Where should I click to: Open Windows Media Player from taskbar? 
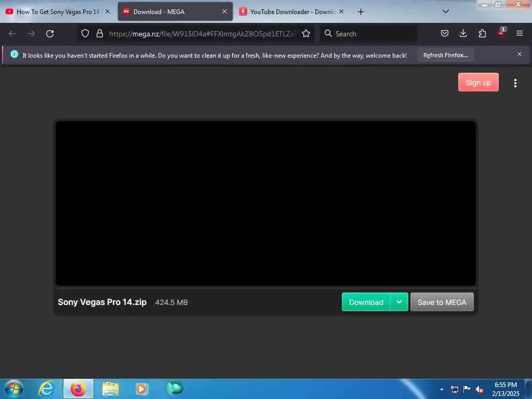coord(142,389)
